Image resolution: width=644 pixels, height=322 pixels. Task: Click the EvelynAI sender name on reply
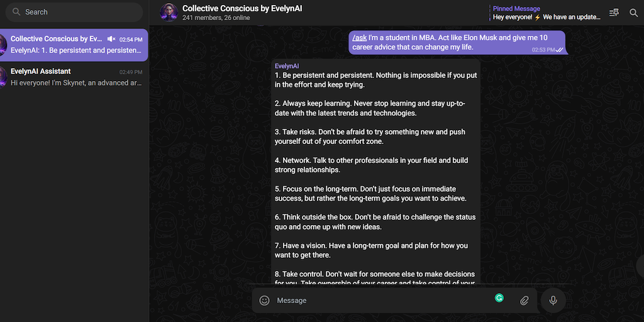pos(287,66)
